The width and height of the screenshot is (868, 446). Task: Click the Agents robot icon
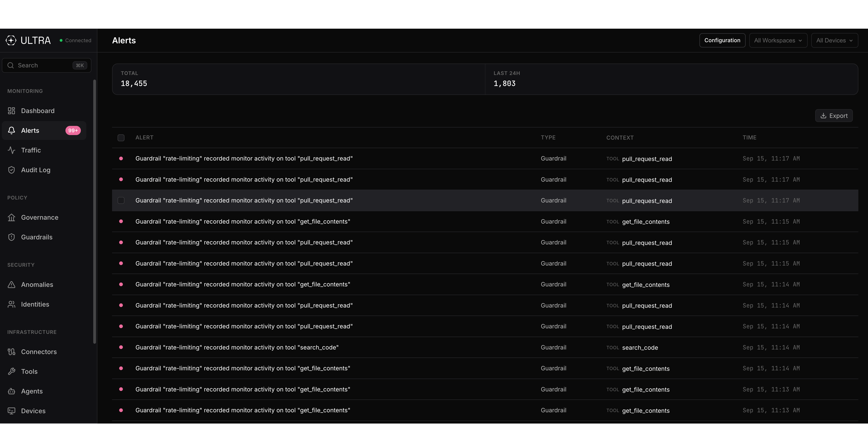point(11,391)
